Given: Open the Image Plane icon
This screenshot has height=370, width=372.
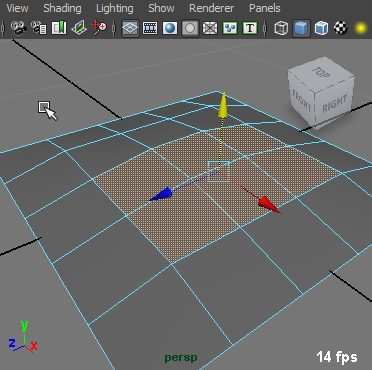Looking at the screenshot, I should 79,28.
